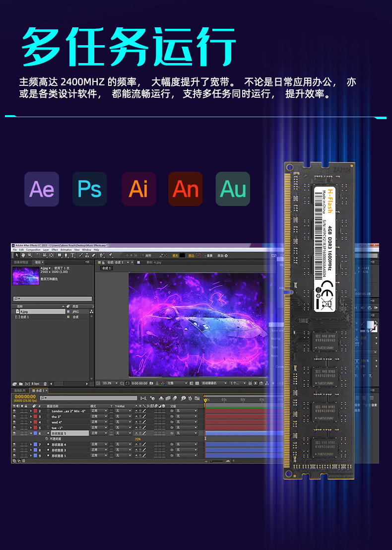Click the new folder icon in Project panel
Viewport: 392px width, 550px height.
pyautogui.click(x=21, y=383)
